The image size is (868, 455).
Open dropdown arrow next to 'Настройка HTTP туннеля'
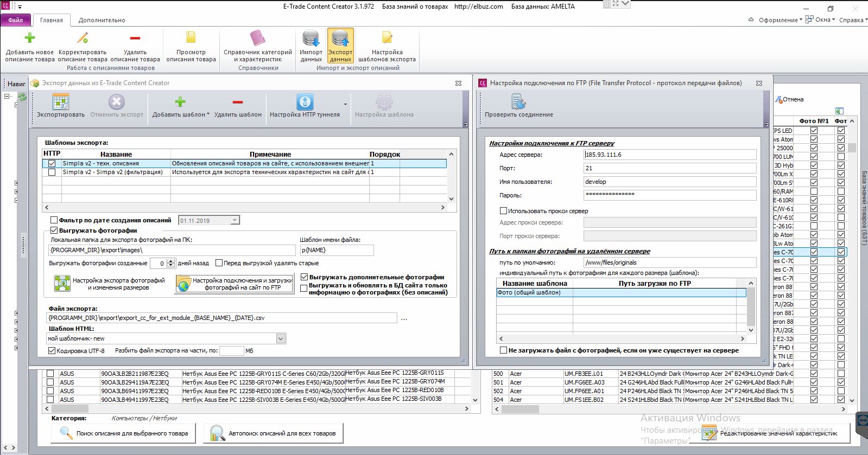coord(345,104)
